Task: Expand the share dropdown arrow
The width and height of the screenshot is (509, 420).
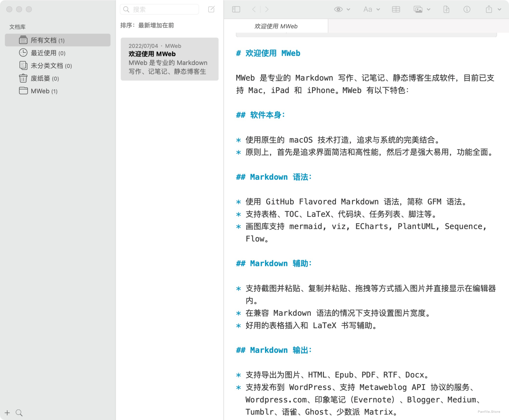Action: pos(499,9)
